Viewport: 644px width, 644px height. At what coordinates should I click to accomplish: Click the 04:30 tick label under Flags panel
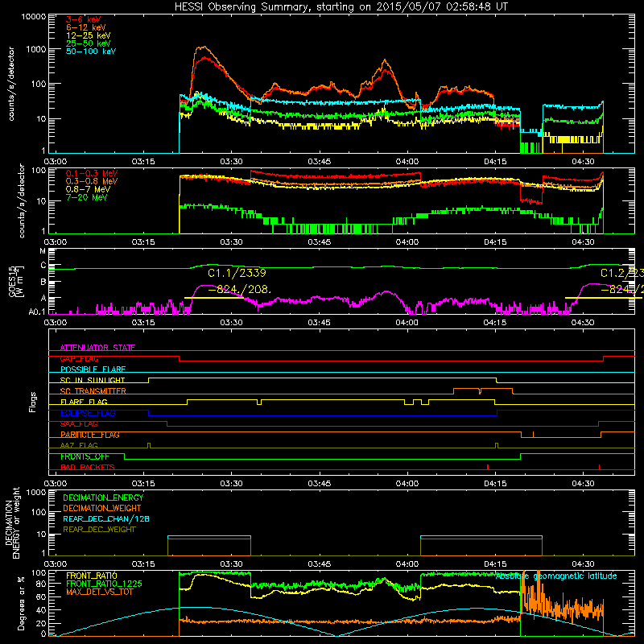click(x=583, y=484)
